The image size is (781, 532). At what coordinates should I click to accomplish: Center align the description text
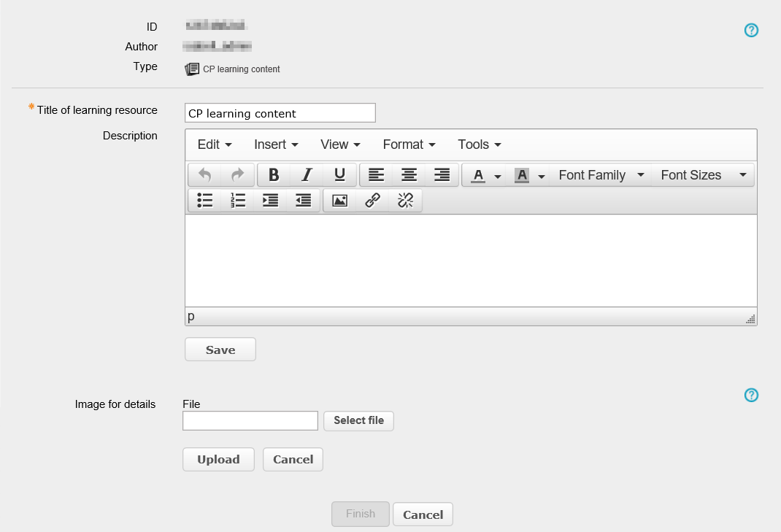(409, 175)
